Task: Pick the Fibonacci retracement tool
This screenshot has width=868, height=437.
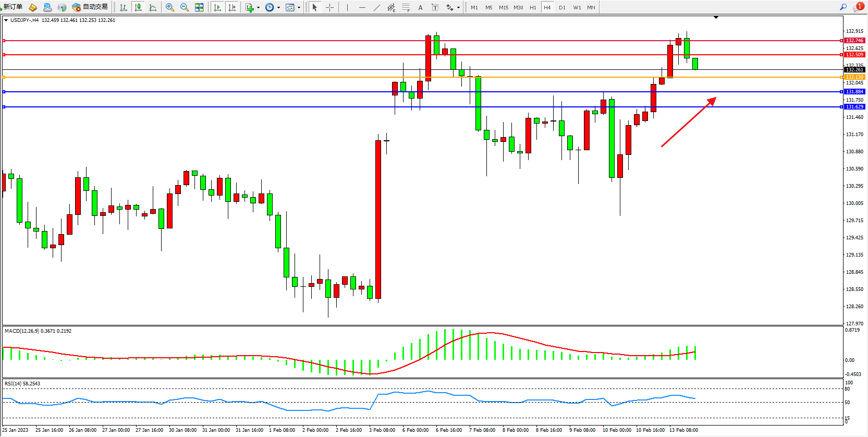Action: click(x=406, y=7)
